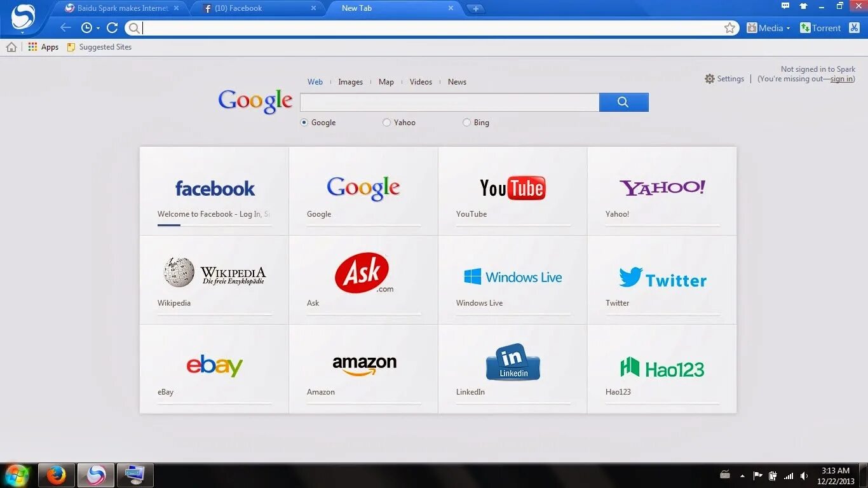Click the Google search text box

coord(449,102)
